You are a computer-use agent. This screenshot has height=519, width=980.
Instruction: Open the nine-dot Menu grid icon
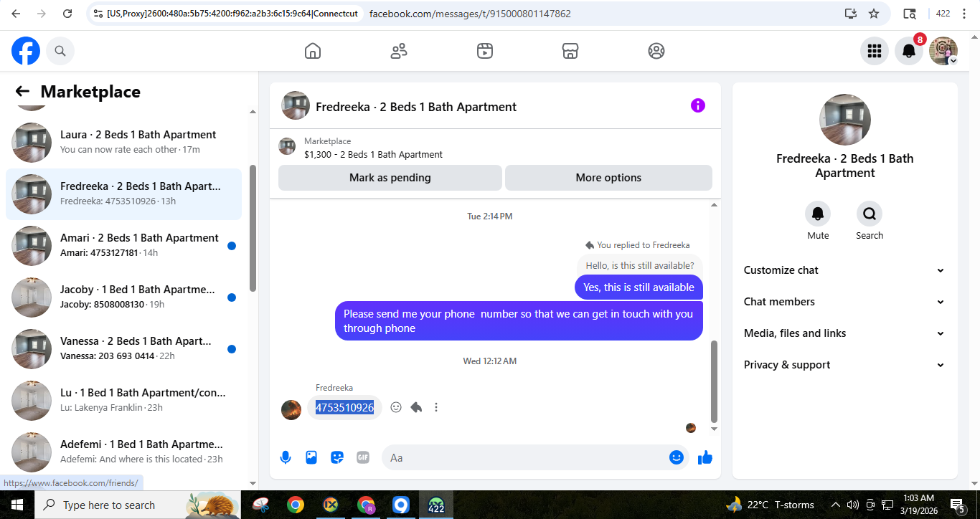[x=875, y=51]
